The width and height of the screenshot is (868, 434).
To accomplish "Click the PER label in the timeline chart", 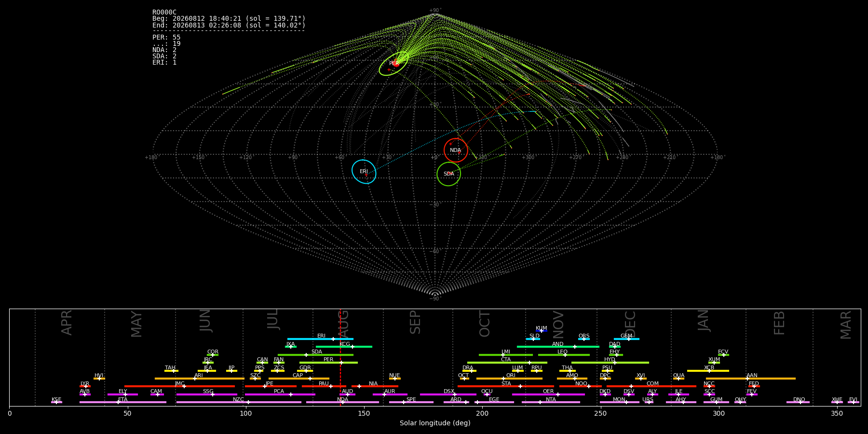I will 328,360.
